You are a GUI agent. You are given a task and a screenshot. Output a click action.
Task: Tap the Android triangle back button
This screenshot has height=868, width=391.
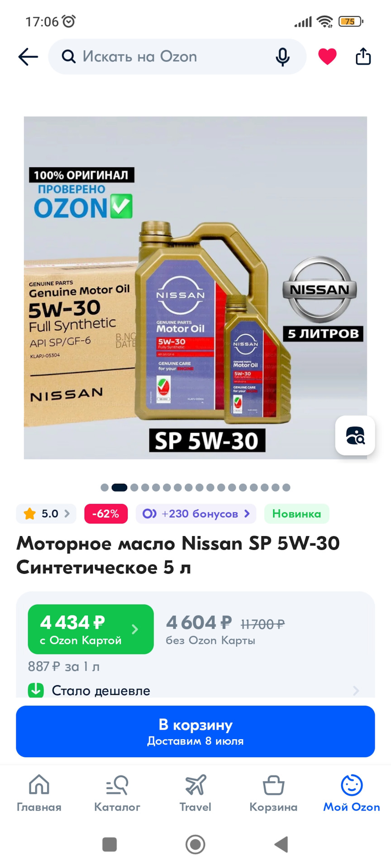tap(281, 844)
